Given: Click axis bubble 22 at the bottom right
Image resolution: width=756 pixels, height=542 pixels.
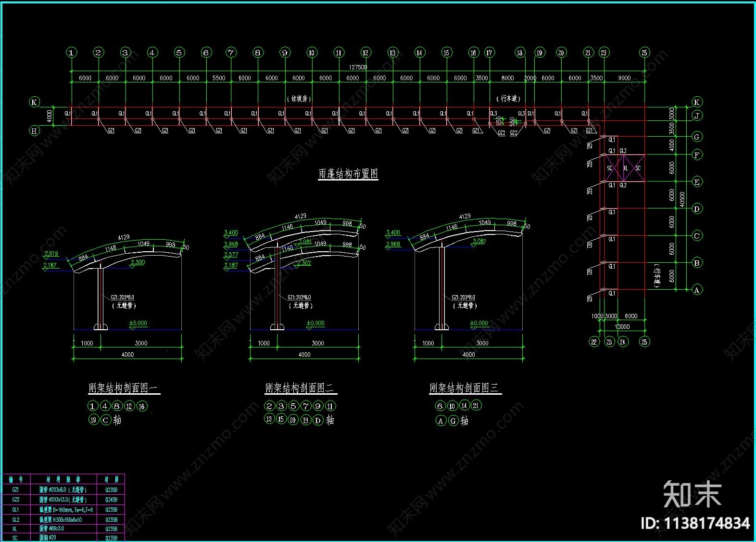Looking at the screenshot, I should [x=594, y=342].
